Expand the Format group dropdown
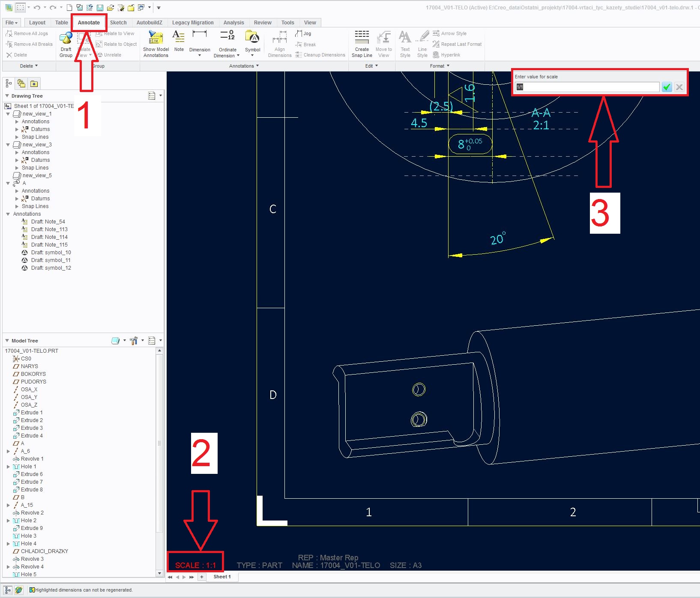 (440, 66)
